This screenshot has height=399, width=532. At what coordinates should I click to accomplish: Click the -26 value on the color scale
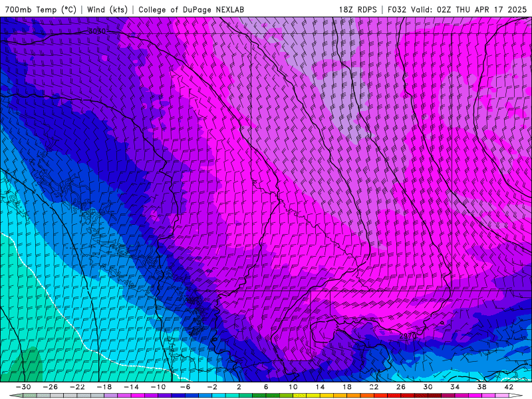click(x=51, y=387)
